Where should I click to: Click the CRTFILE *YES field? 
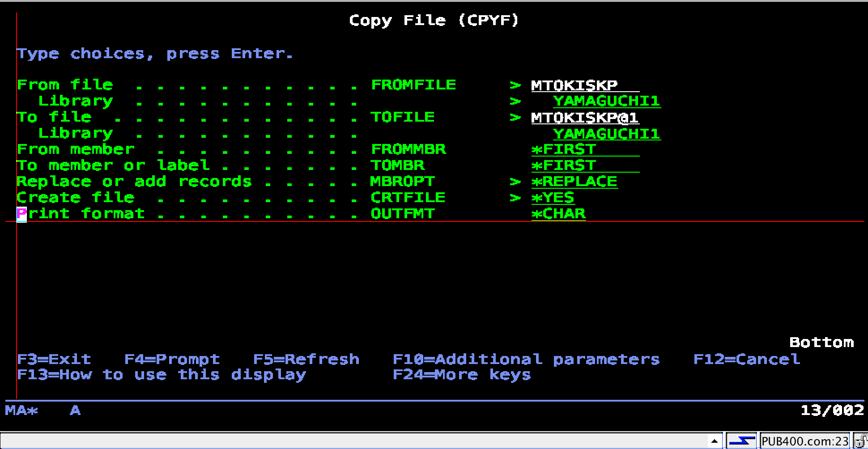pyautogui.click(x=553, y=198)
